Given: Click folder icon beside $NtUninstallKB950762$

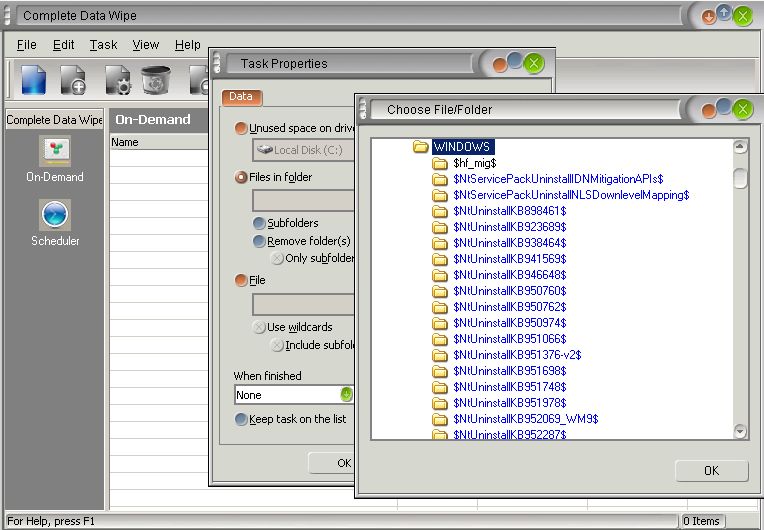Looking at the screenshot, I should pos(439,307).
